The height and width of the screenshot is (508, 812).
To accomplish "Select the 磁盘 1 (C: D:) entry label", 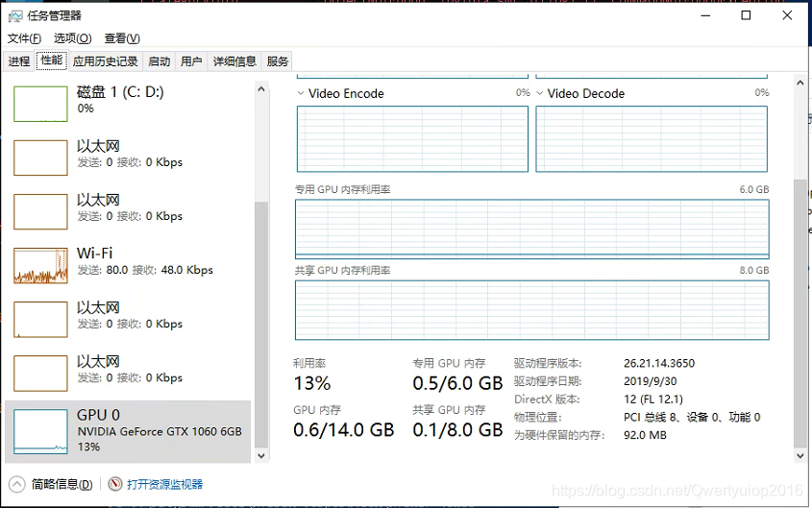I will coord(120,92).
